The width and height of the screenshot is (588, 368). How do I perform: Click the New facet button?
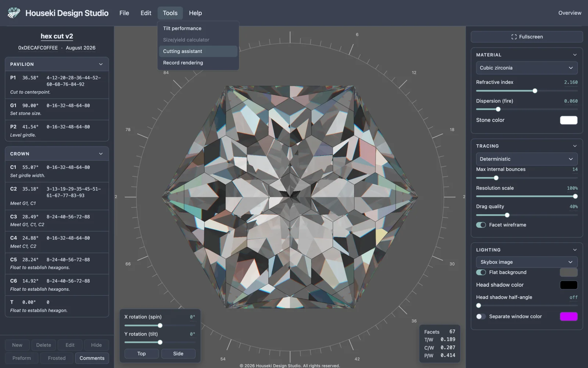click(x=17, y=345)
